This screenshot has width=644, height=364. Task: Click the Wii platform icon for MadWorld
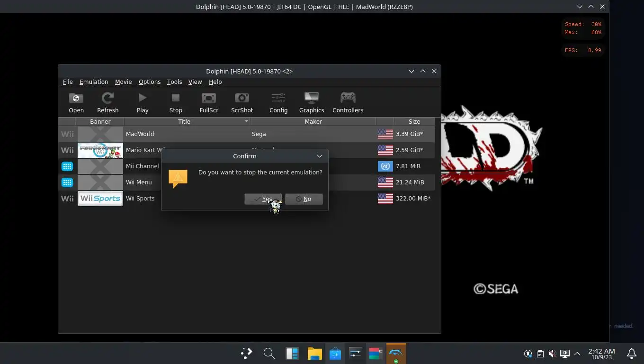pyautogui.click(x=67, y=134)
